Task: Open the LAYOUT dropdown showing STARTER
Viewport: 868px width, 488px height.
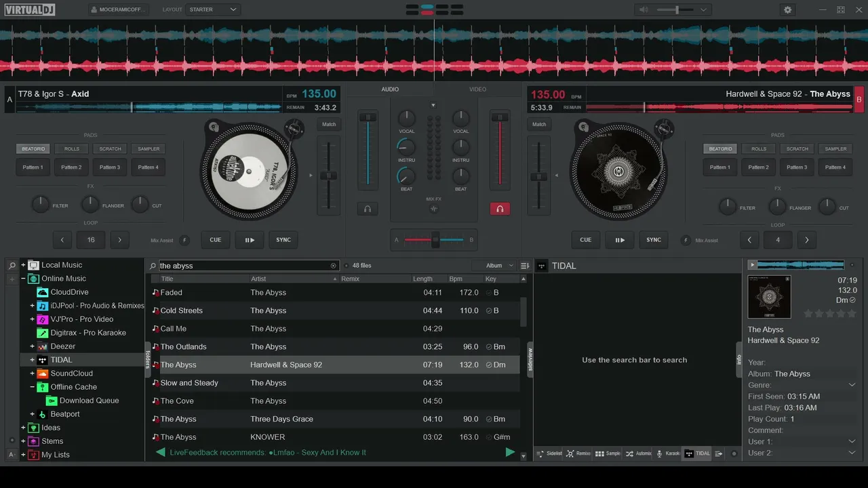Action: tap(213, 9)
